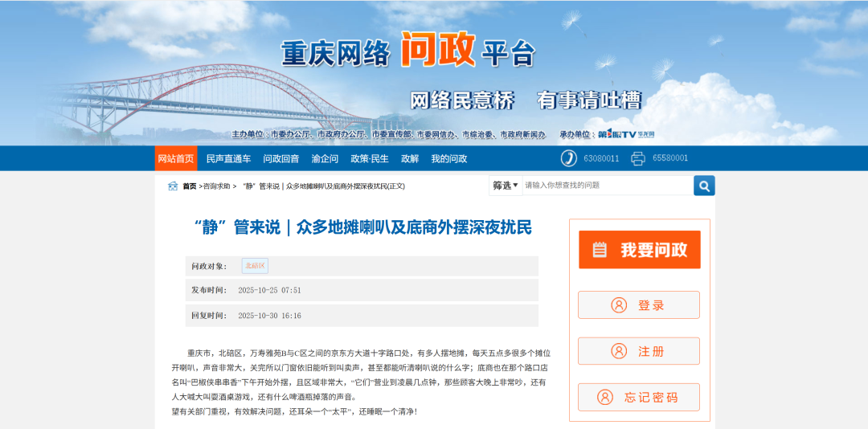The image size is (868, 429).
Task: Click the magnifier search button
Action: (704, 186)
